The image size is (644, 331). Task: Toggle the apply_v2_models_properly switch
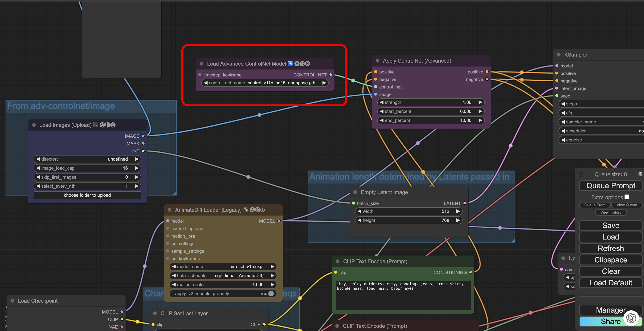point(271,294)
